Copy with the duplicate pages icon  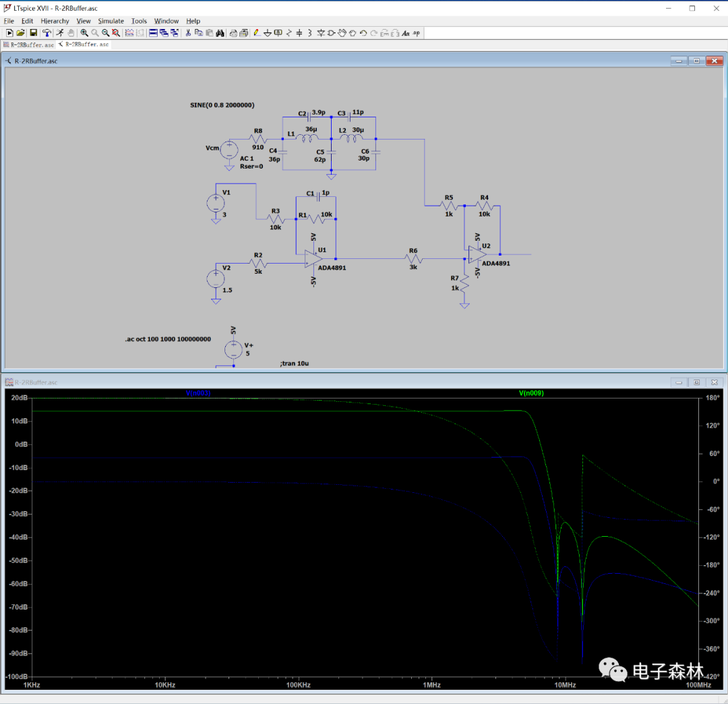point(199,33)
